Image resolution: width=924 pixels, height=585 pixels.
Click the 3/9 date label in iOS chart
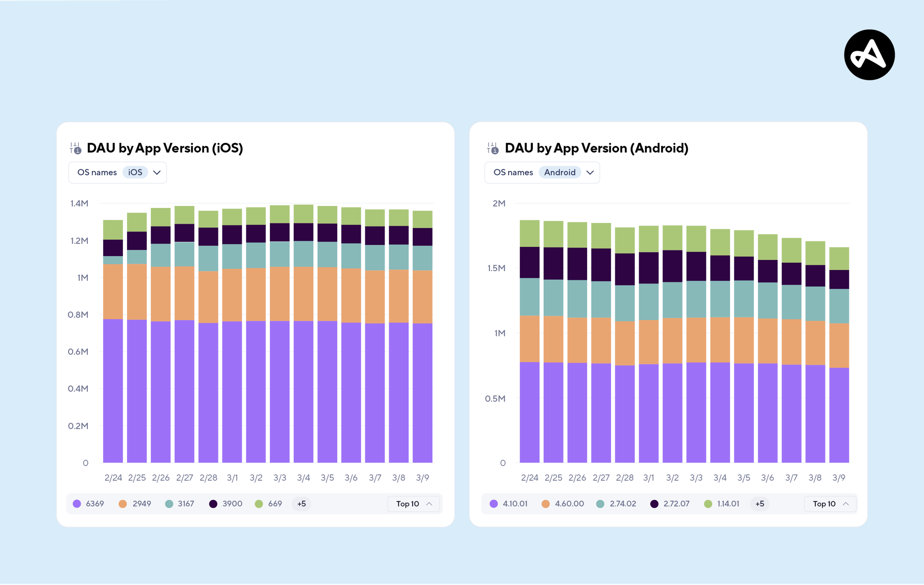point(422,478)
